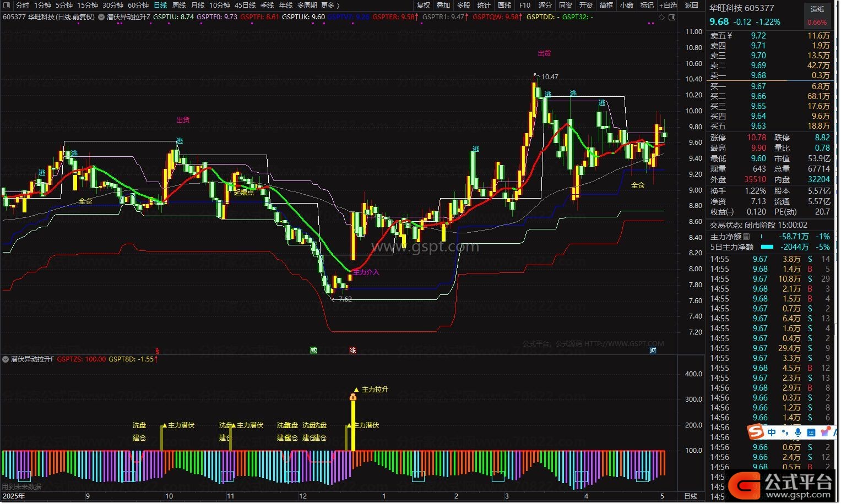Open the soft keyboard icon on IME bar
This screenshot has height=504, width=841.
pos(811,432)
